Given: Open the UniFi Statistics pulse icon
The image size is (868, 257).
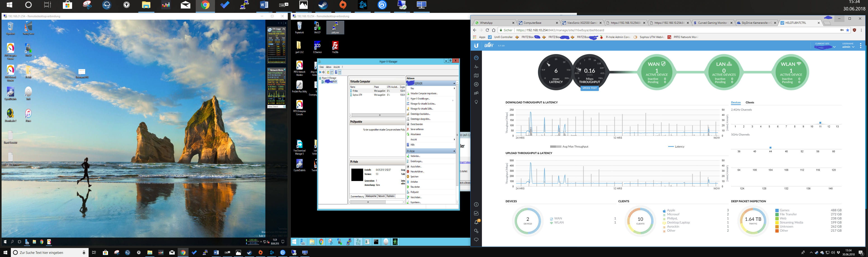Looking at the screenshot, I should [476, 67].
